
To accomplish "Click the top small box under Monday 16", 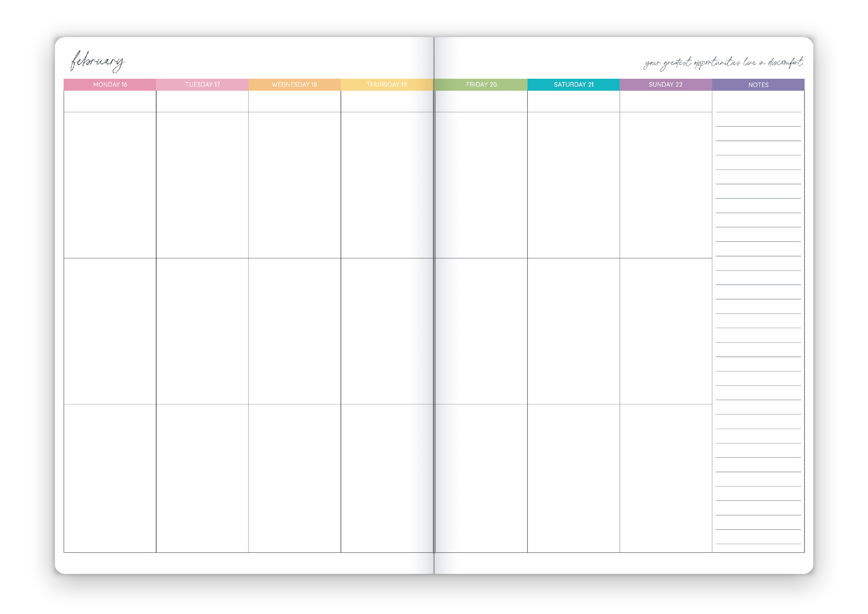I will point(110,101).
